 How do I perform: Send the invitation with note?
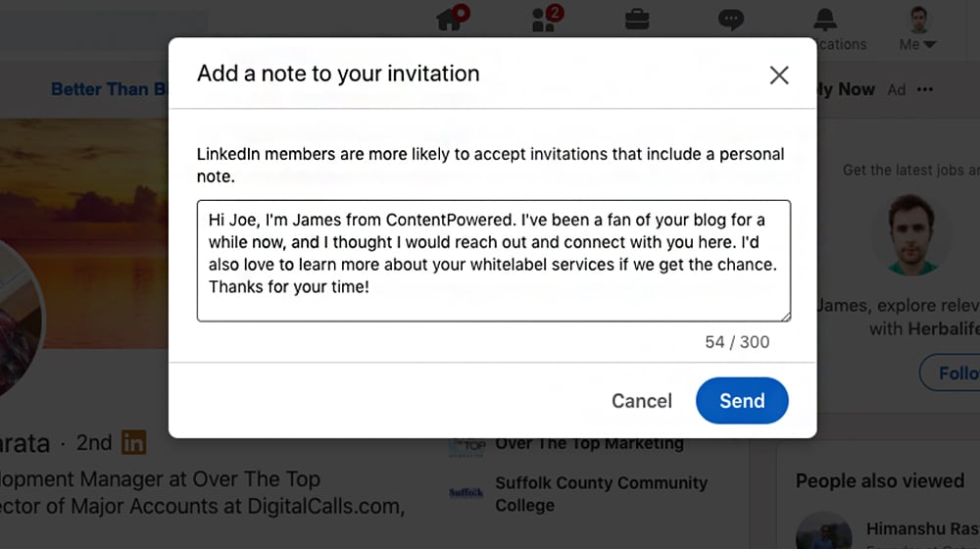point(742,400)
